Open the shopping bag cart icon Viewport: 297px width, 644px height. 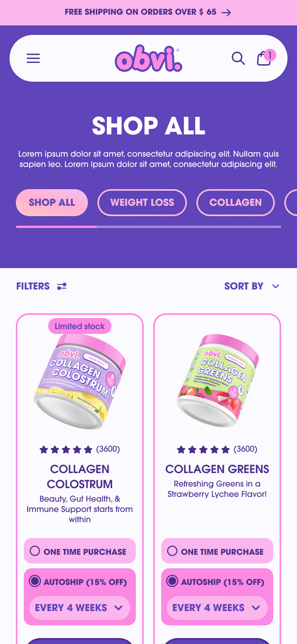pyautogui.click(x=264, y=58)
